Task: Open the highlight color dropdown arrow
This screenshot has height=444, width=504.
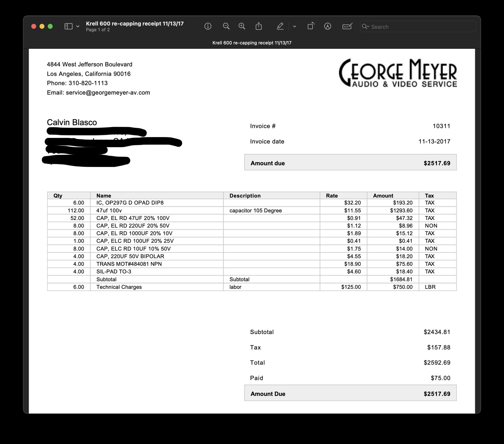Action: click(294, 26)
